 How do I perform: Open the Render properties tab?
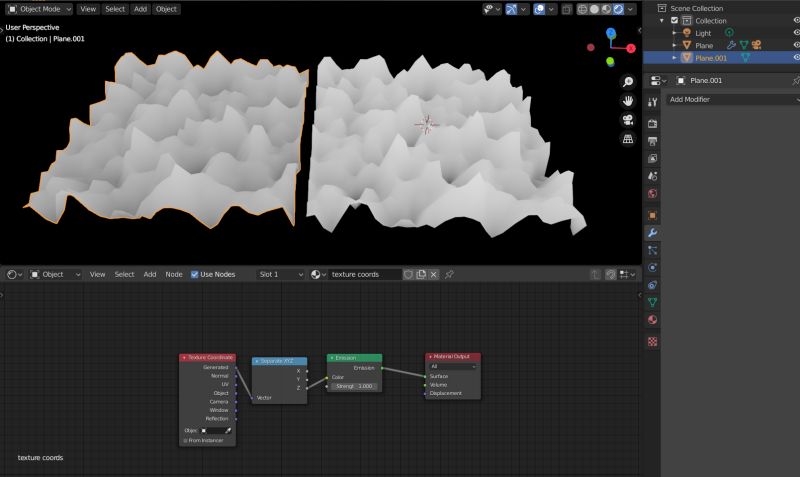click(653, 123)
